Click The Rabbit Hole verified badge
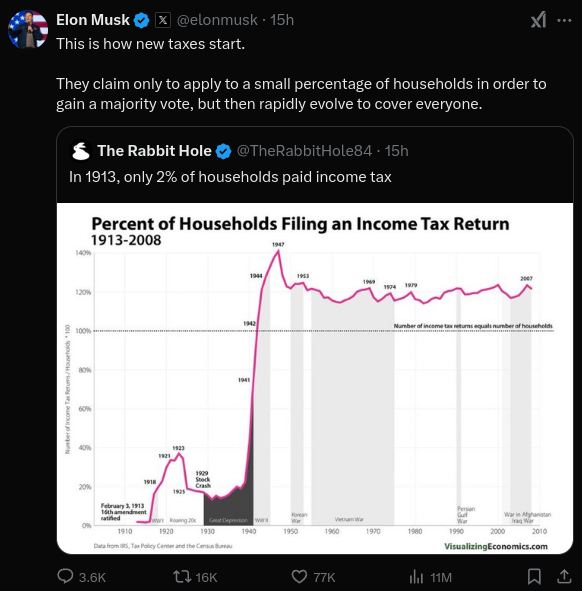 point(224,151)
